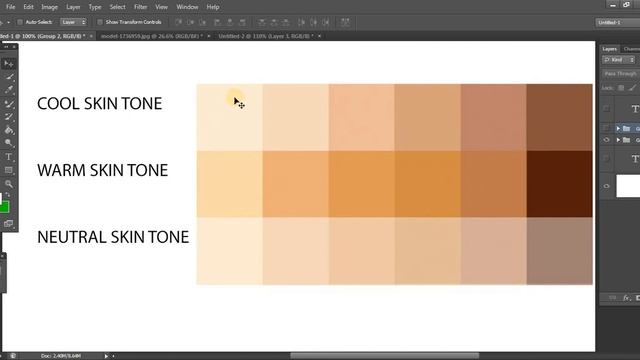Click the lightest neutral skin tone swatch
The height and width of the screenshot is (360, 640).
click(230, 251)
